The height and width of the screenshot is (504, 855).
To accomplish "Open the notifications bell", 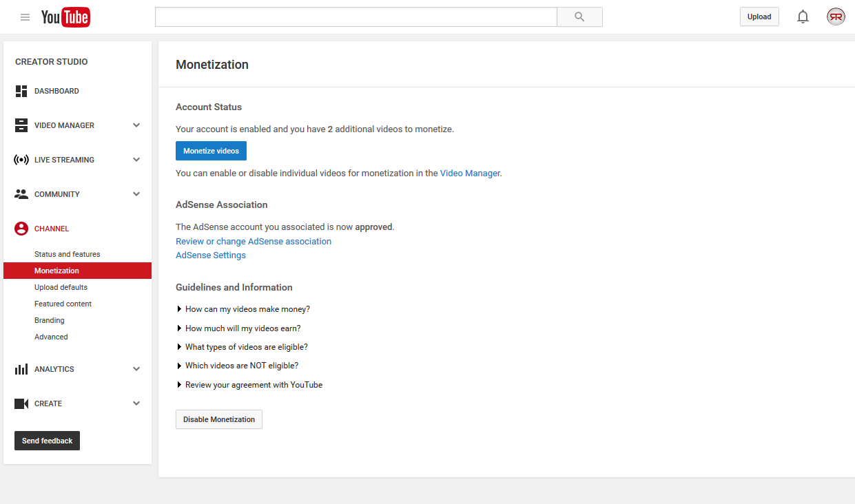I will 803,17.
